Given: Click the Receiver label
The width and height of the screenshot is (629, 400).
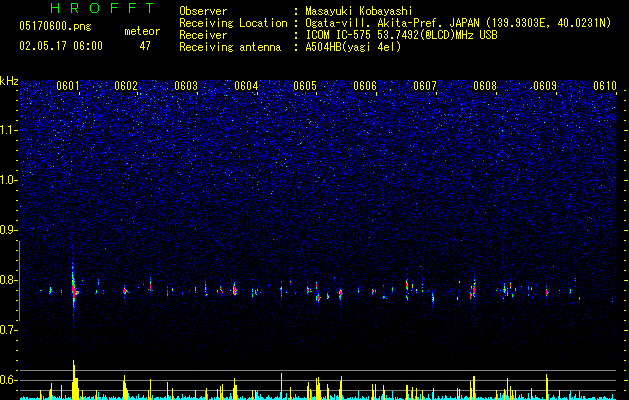Looking at the screenshot, I should [x=203, y=35].
